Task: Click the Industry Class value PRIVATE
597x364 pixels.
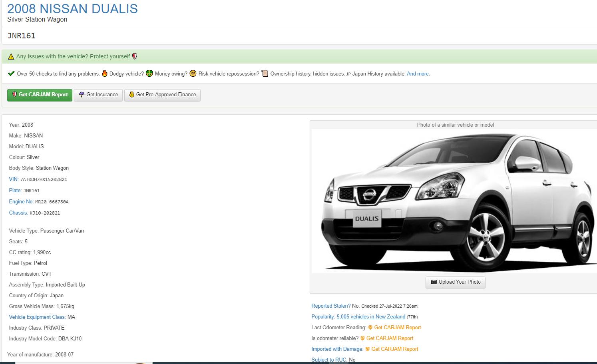Action: [54, 328]
